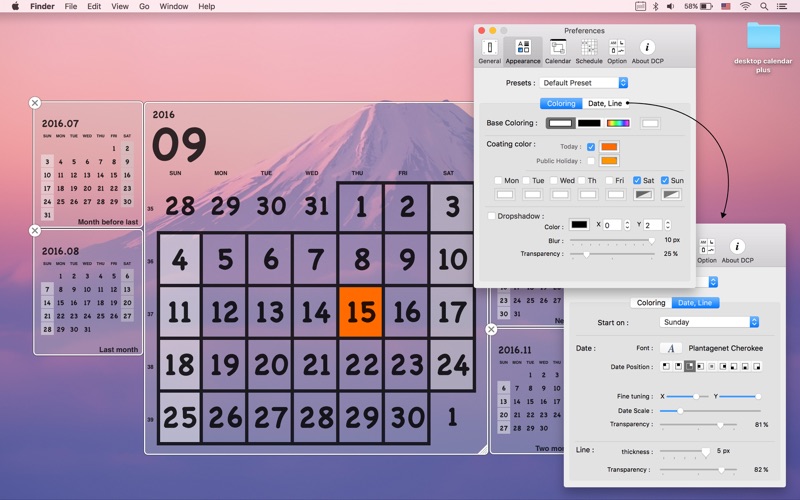Enable the Mon coloring checkbox

tap(498, 180)
